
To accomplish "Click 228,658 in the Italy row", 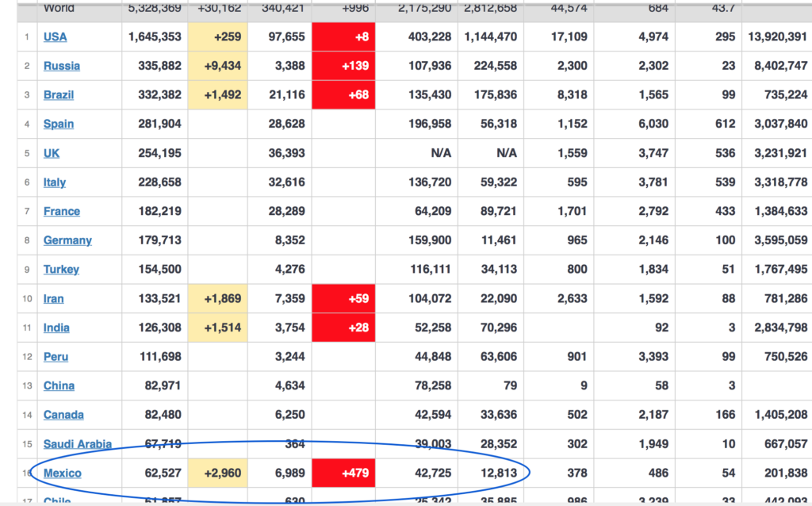I will [159, 182].
